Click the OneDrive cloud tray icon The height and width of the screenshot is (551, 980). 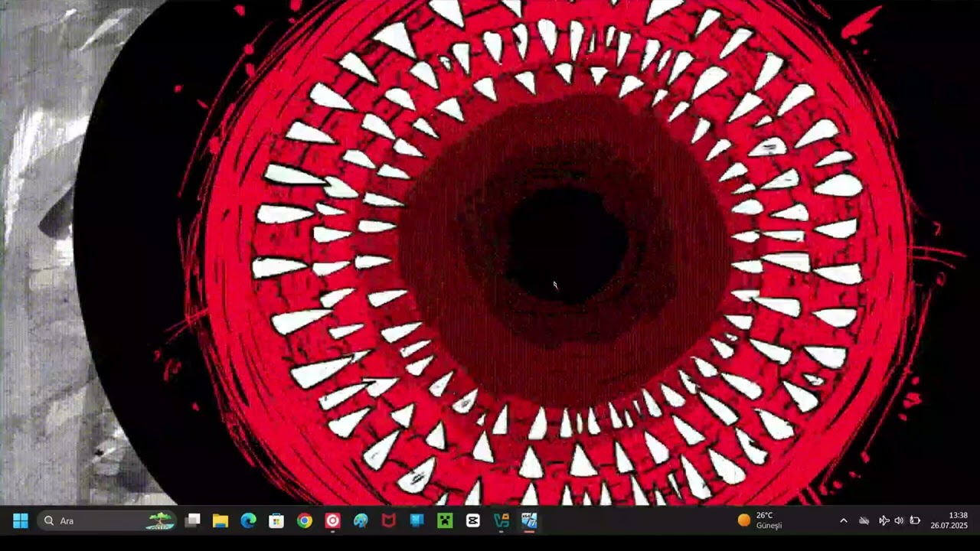(864, 521)
